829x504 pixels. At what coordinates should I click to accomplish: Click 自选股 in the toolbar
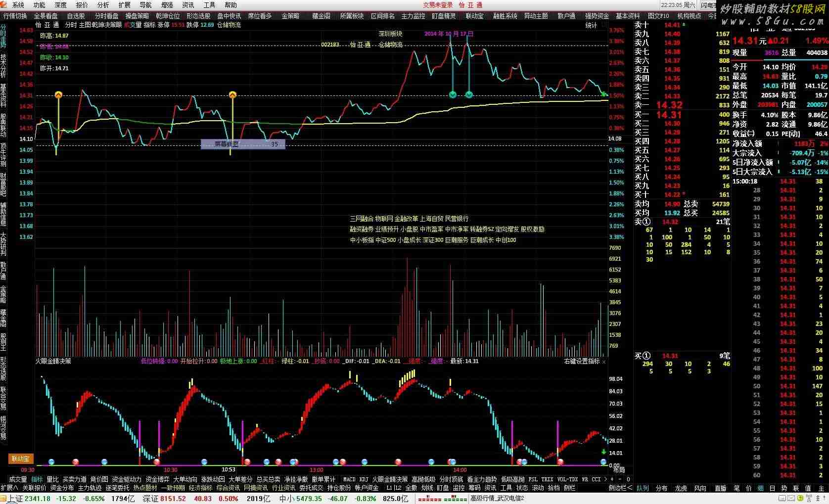point(76,16)
